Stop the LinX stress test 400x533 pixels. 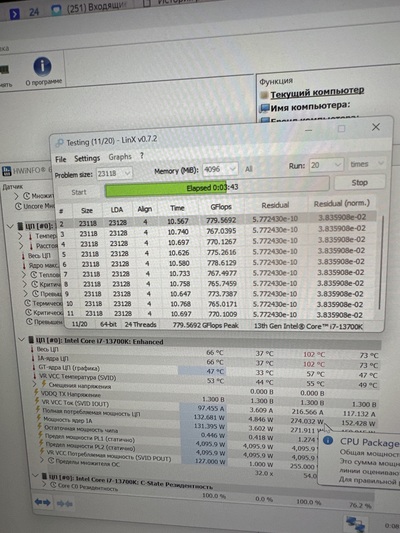coord(360,183)
